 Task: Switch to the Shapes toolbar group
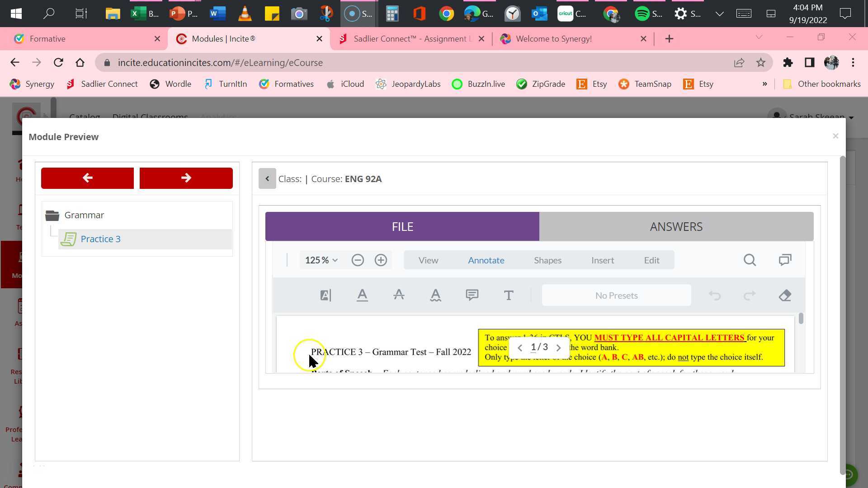(547, 260)
